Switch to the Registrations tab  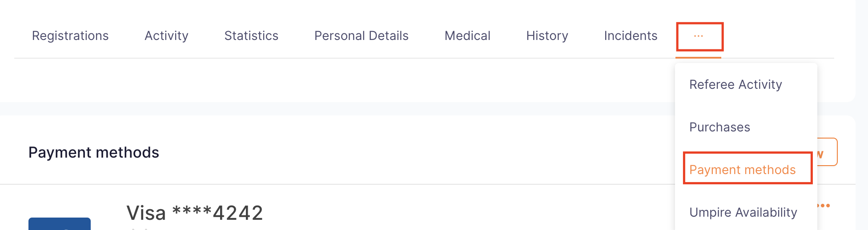70,36
